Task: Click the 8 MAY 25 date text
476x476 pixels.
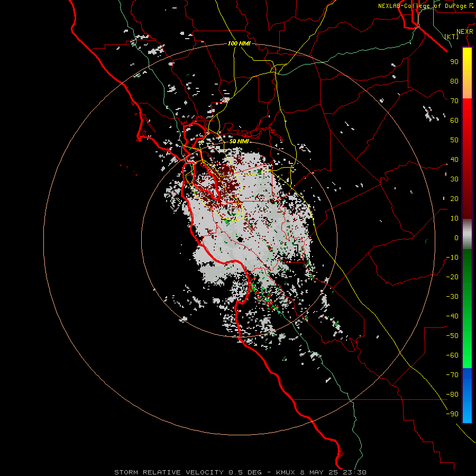Action: click(x=319, y=472)
